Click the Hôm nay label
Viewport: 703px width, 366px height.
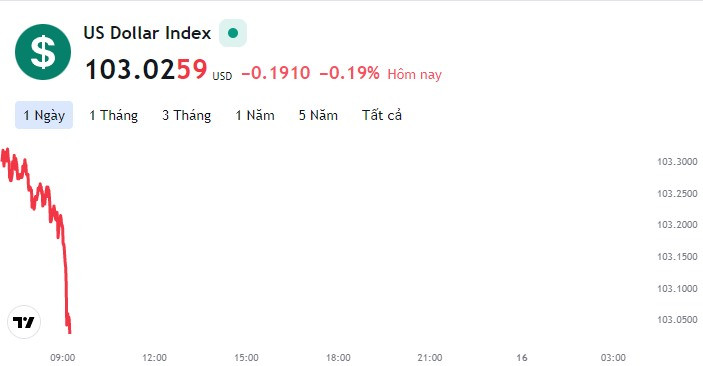pyautogui.click(x=415, y=74)
